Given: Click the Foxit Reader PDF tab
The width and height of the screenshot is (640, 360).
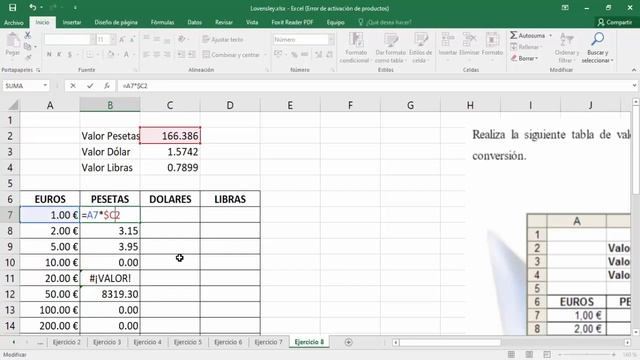Looking at the screenshot, I should (292, 22).
